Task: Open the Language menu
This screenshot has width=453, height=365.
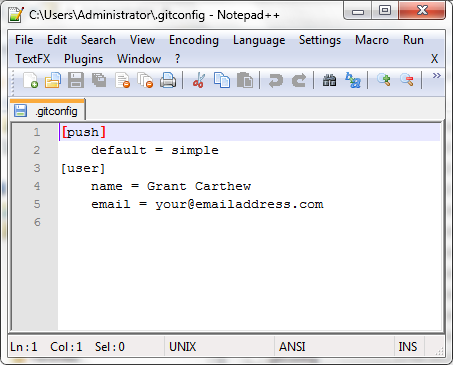Action: click(259, 40)
